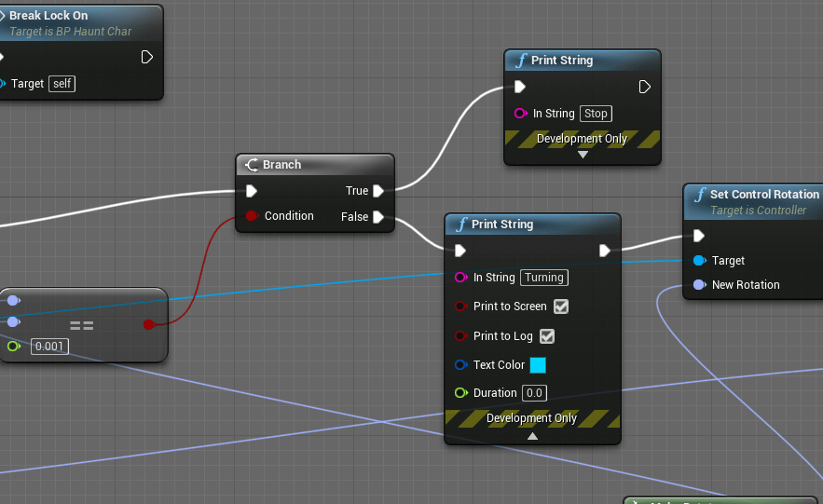The image size is (823, 504).
Task: Click the Branch node True execution pin
Action: [378, 191]
